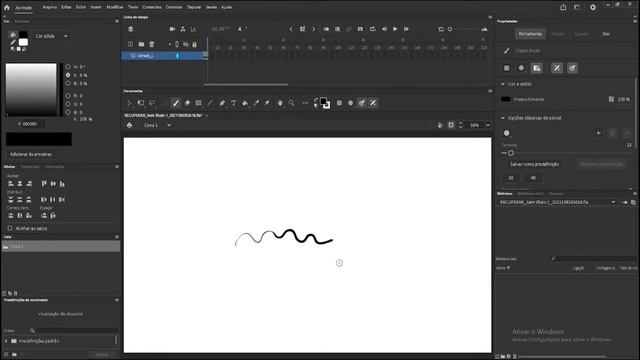Select the Free Transform tool

(x=141, y=103)
